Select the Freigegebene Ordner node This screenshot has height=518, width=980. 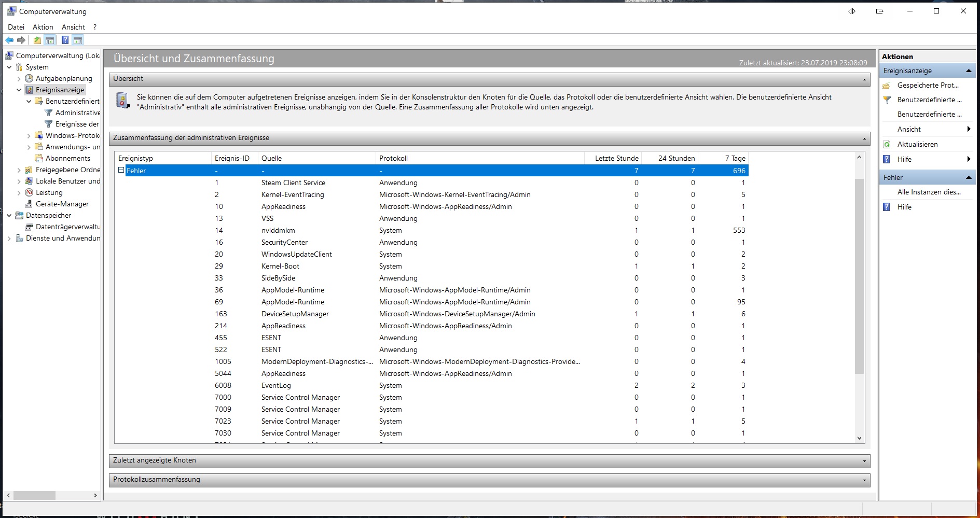tap(63, 170)
